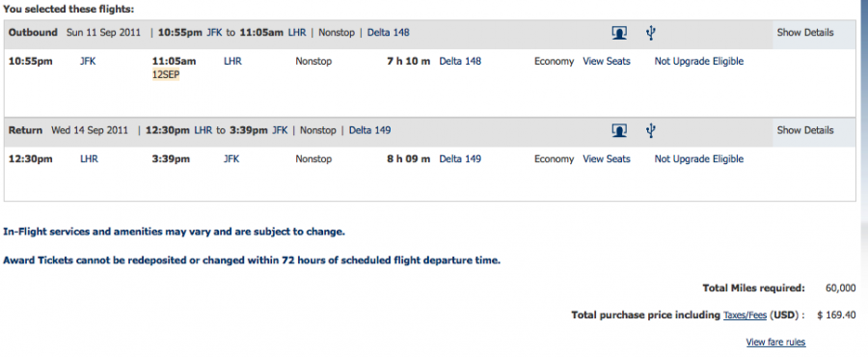Click the highlighted 12SEP arrival date
Screen dimensions: 868x357
point(166,74)
